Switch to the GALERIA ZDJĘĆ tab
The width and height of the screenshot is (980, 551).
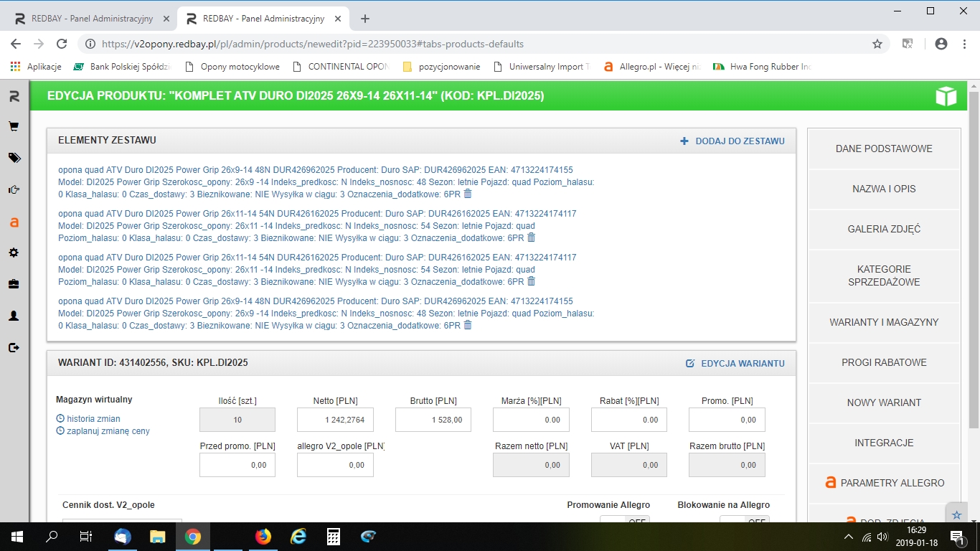point(884,229)
